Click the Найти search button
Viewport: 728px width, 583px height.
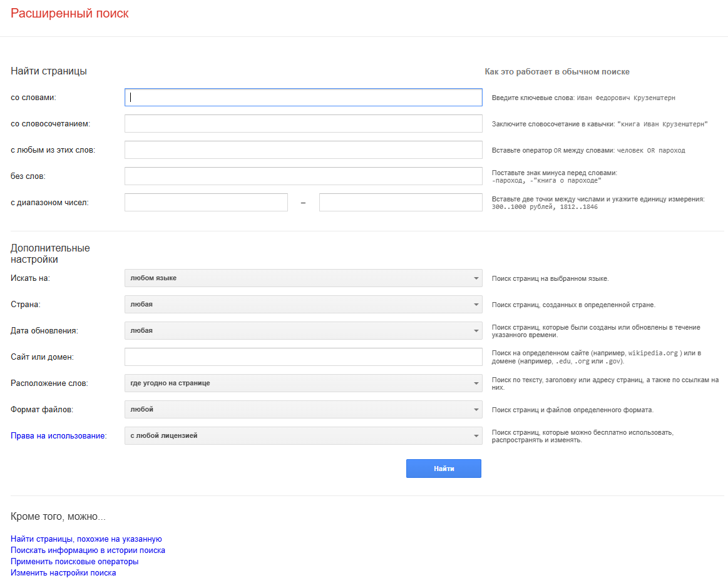444,468
